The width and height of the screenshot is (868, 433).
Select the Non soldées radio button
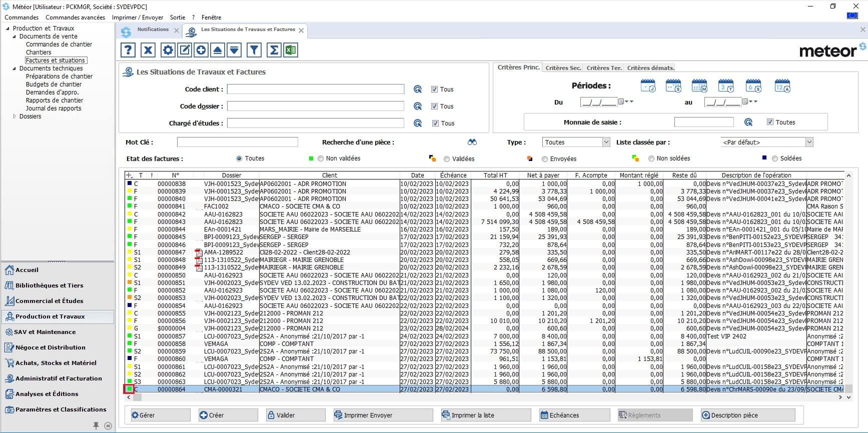pos(651,158)
